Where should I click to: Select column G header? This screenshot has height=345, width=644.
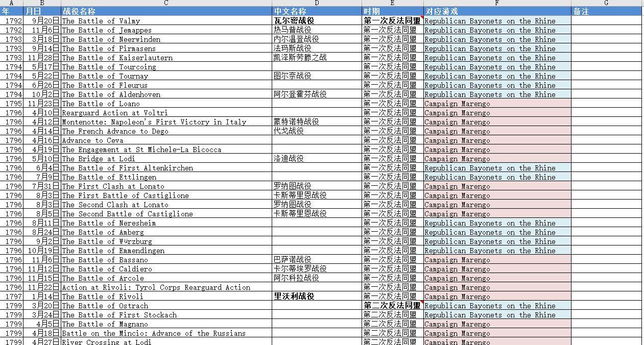click(x=606, y=3)
